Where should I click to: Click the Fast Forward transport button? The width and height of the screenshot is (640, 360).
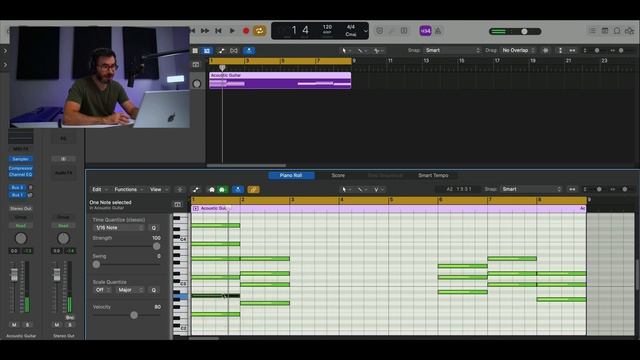(205, 31)
